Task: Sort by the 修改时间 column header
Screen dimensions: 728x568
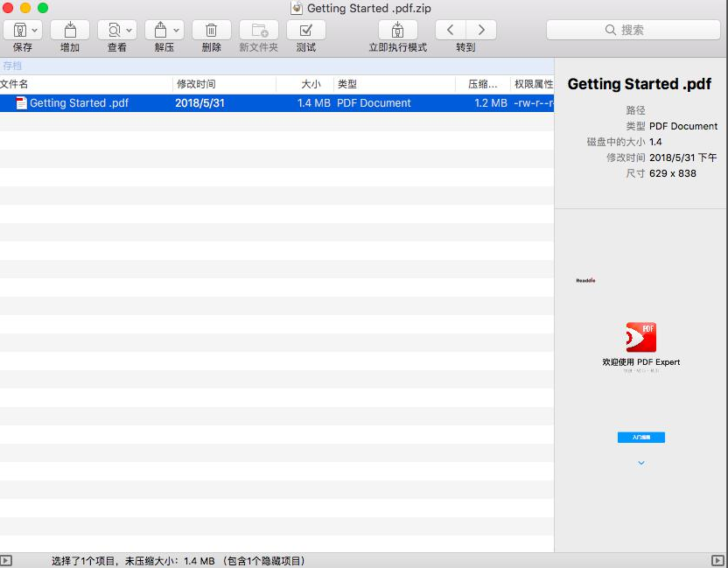Action: [x=196, y=84]
